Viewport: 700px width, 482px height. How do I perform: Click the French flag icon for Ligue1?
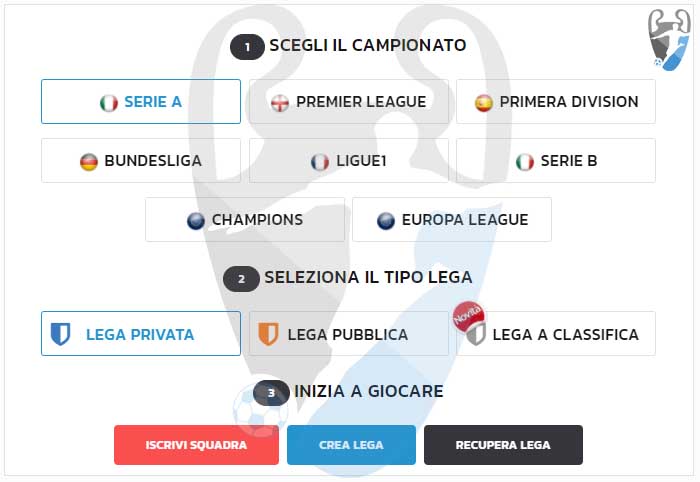coord(320,161)
